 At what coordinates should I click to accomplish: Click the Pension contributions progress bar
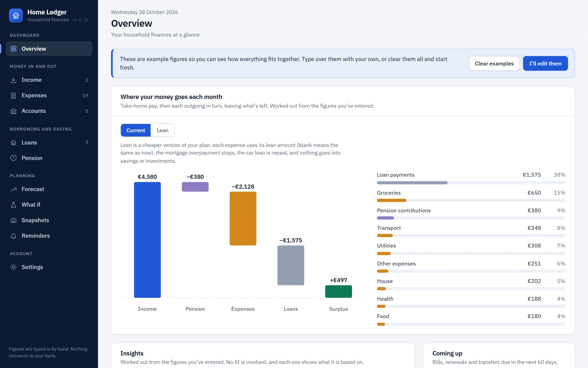point(471,218)
